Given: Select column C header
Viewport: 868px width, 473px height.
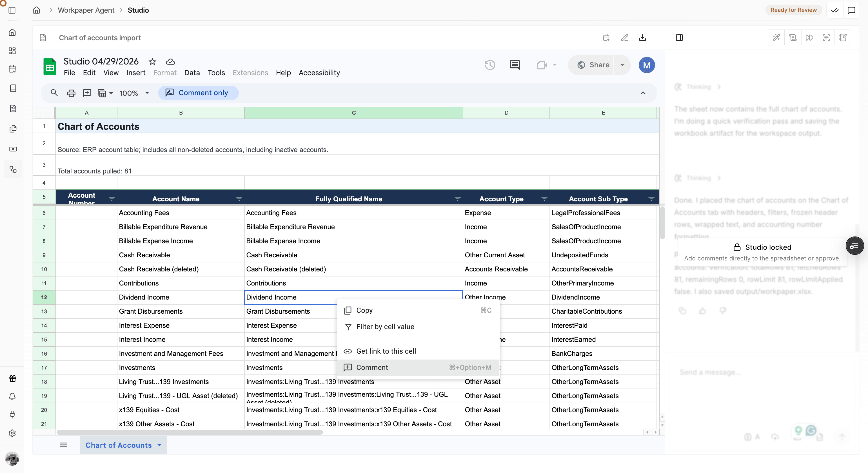Looking at the screenshot, I should [353, 113].
